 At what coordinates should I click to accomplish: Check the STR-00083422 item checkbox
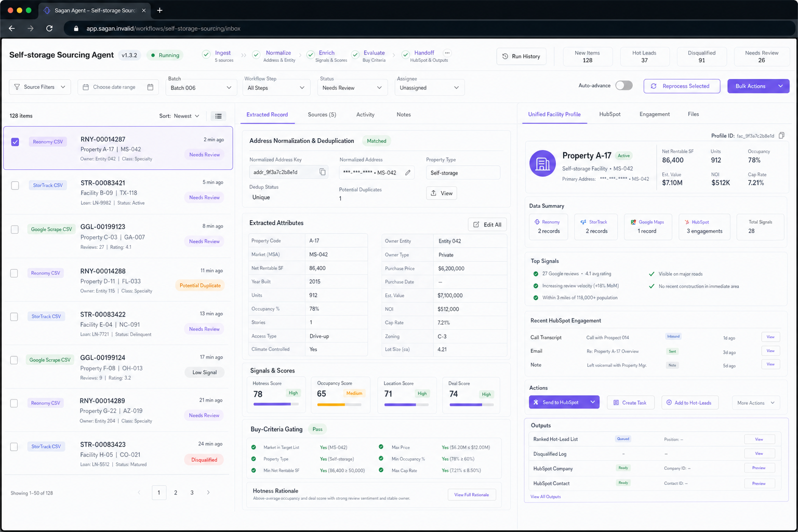[15, 316]
